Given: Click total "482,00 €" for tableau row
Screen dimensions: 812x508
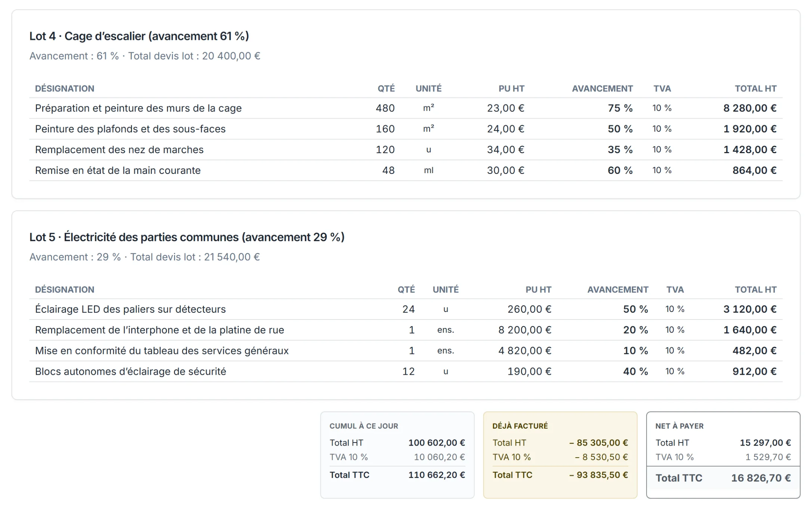Looking at the screenshot, I should 754,351.
